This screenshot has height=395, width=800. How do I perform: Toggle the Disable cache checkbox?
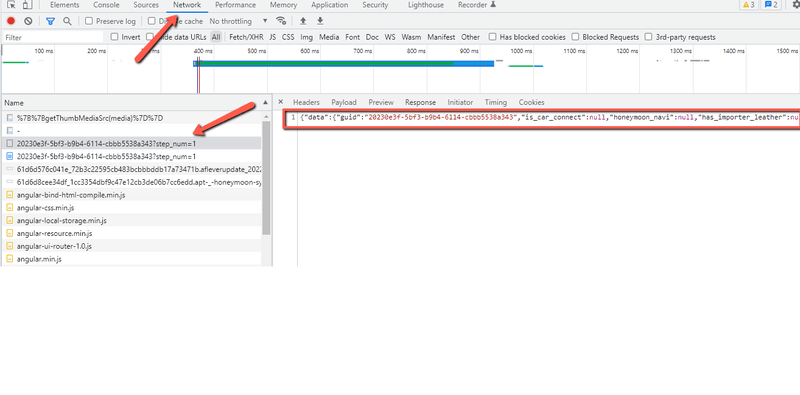coord(152,21)
